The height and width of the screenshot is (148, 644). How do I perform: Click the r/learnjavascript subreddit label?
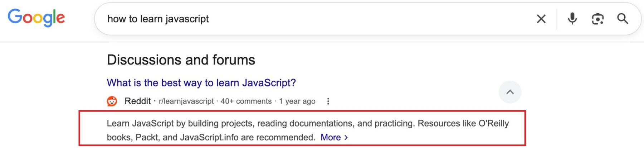pos(186,101)
